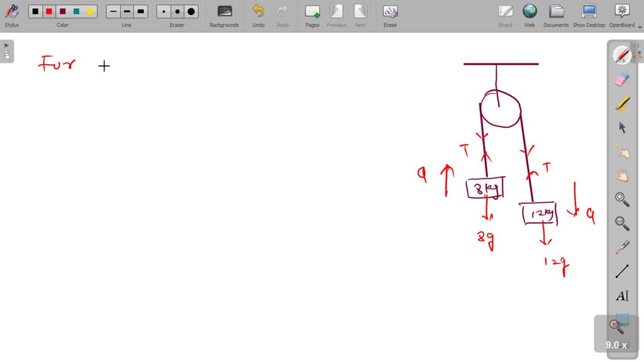The image size is (644, 362).
Task: Choose the yellow Highlighter tool
Action: coord(622,103)
